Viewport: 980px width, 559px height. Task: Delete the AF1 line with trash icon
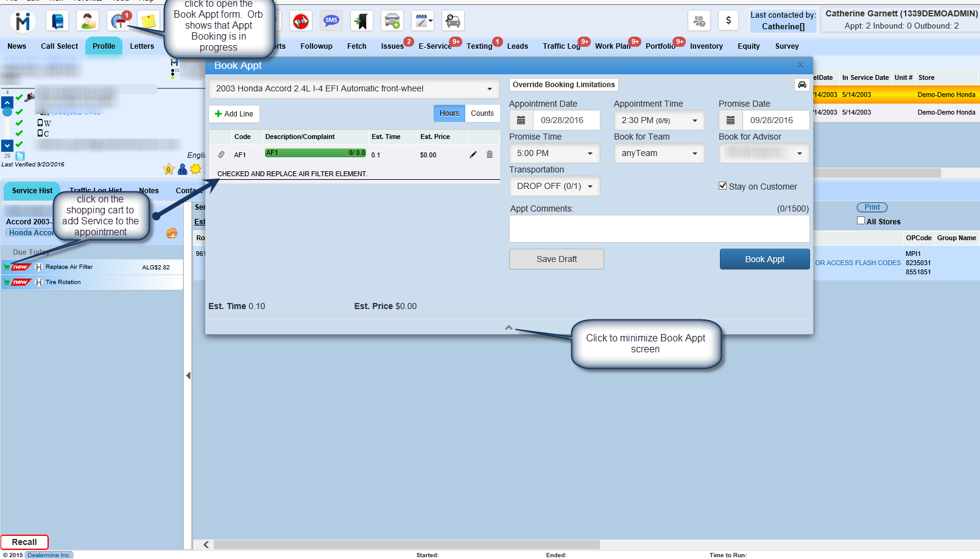[490, 155]
